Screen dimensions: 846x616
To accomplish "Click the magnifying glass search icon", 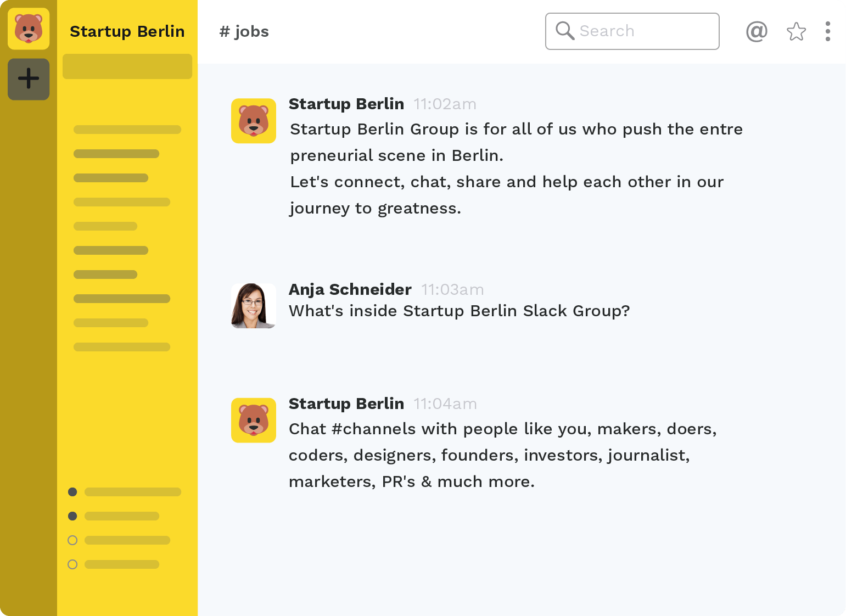I will [564, 31].
